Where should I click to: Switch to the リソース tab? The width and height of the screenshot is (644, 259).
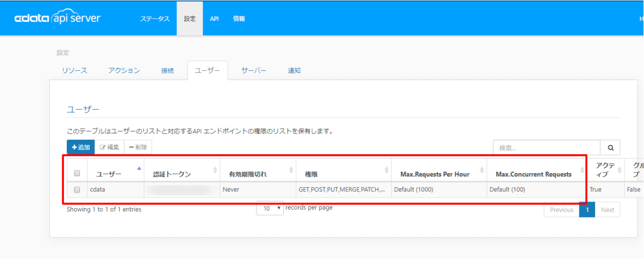[x=75, y=70]
